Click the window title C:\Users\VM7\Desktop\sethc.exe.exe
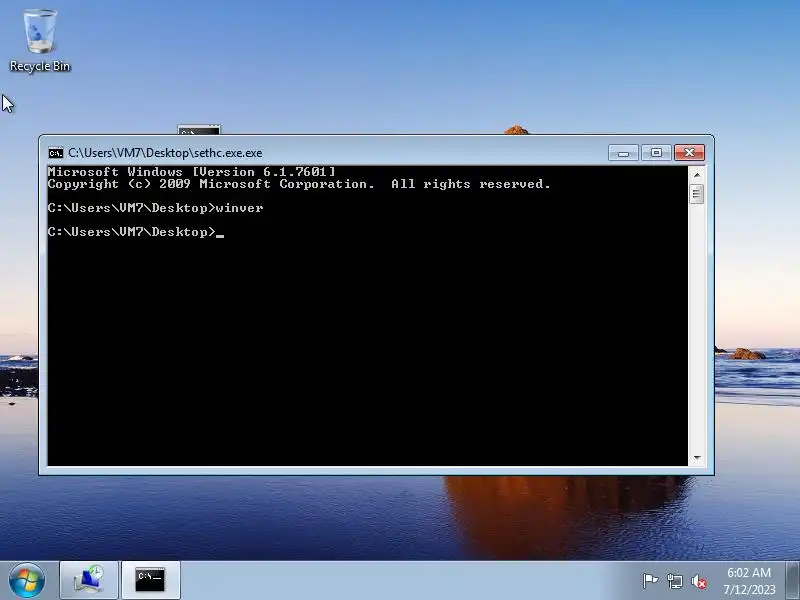This screenshot has height=600, width=800. (165, 153)
